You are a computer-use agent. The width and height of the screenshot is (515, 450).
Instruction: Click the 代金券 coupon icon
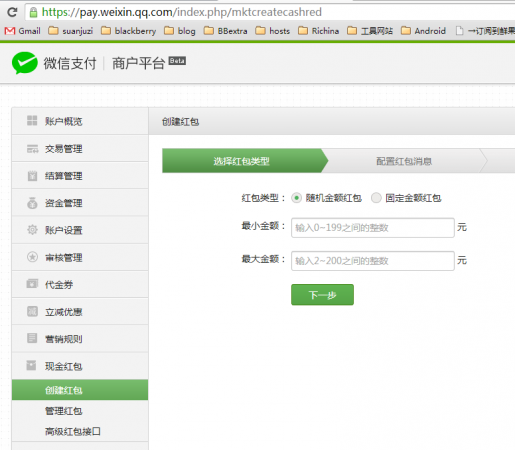point(32,284)
